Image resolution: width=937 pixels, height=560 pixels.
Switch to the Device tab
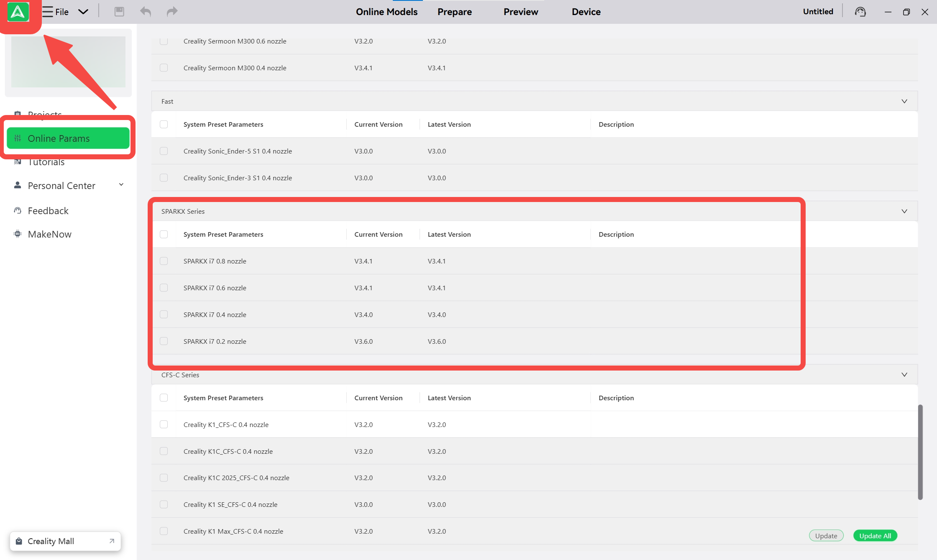[586, 12]
